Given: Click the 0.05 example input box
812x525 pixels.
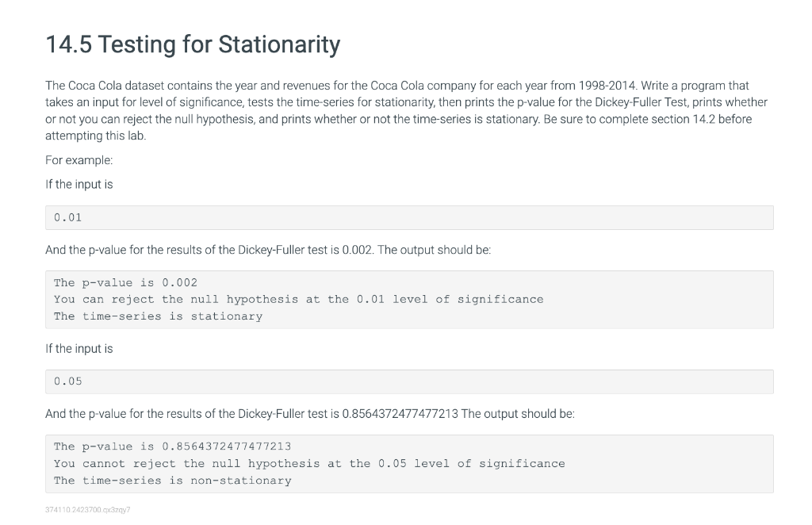Looking at the screenshot, I should pyautogui.click(x=409, y=381).
